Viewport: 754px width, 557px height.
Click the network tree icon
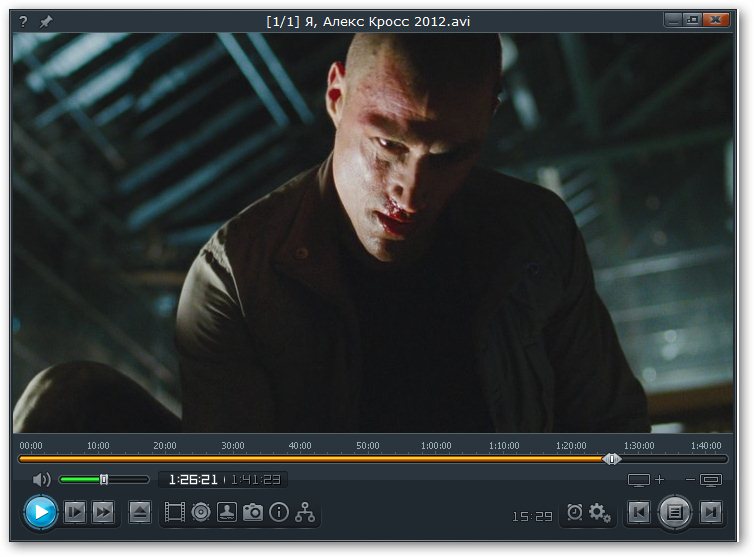point(305,513)
